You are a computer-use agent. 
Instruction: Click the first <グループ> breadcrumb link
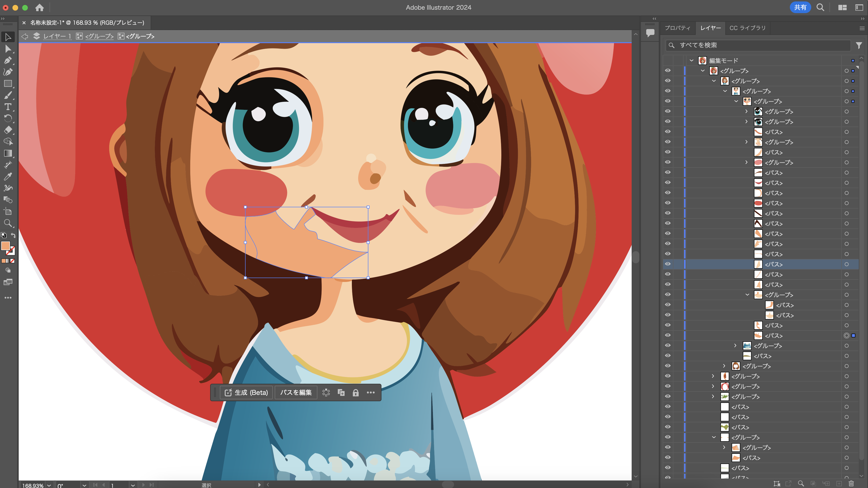click(x=99, y=36)
